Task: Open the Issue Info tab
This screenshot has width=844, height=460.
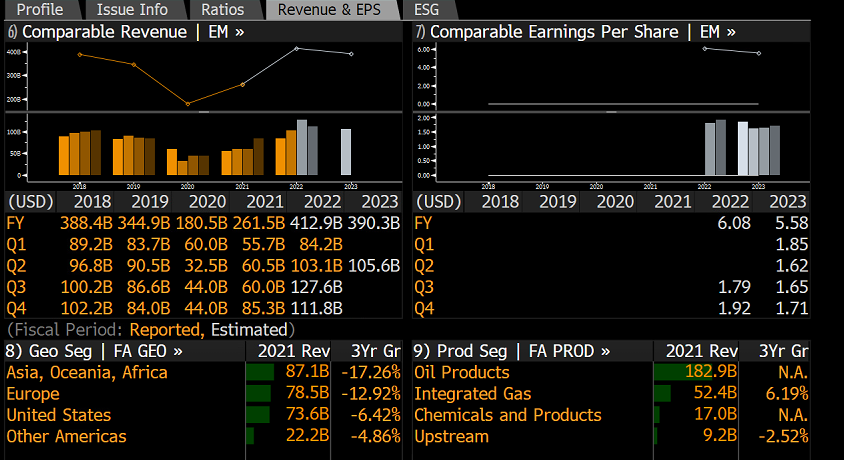Action: coord(132,10)
